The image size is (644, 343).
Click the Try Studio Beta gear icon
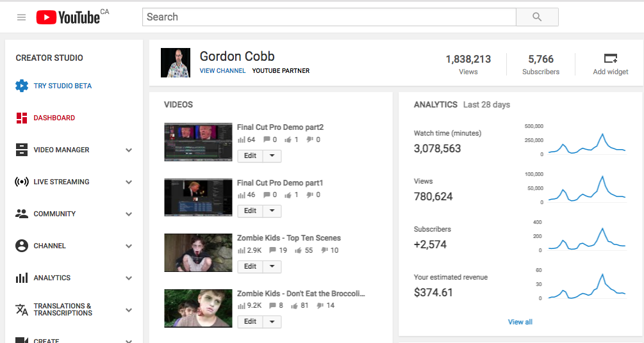pos(22,86)
